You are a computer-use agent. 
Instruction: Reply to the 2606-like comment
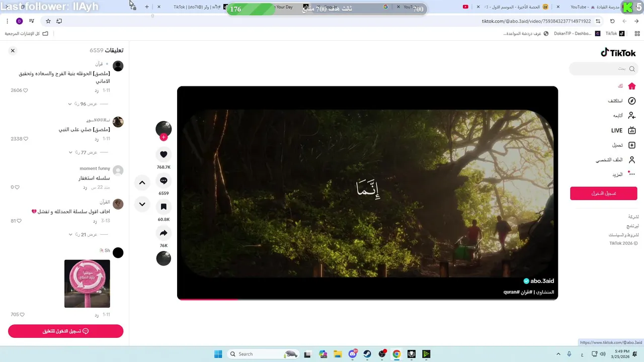(x=97, y=90)
